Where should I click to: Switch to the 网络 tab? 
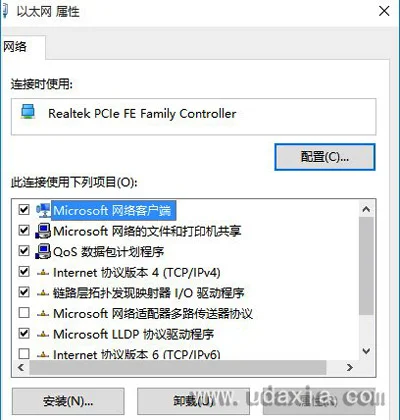click(15, 47)
